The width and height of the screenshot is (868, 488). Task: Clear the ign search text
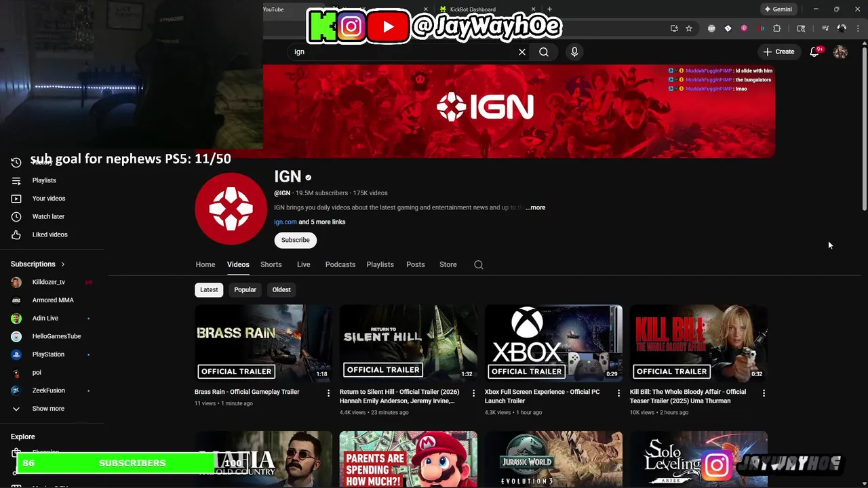click(x=522, y=52)
